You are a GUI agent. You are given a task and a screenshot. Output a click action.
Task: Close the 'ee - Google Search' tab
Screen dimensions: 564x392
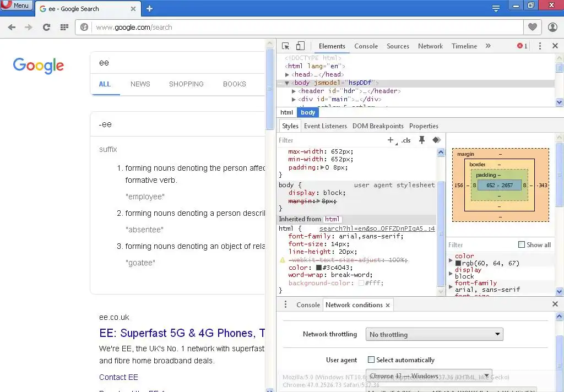(x=133, y=9)
